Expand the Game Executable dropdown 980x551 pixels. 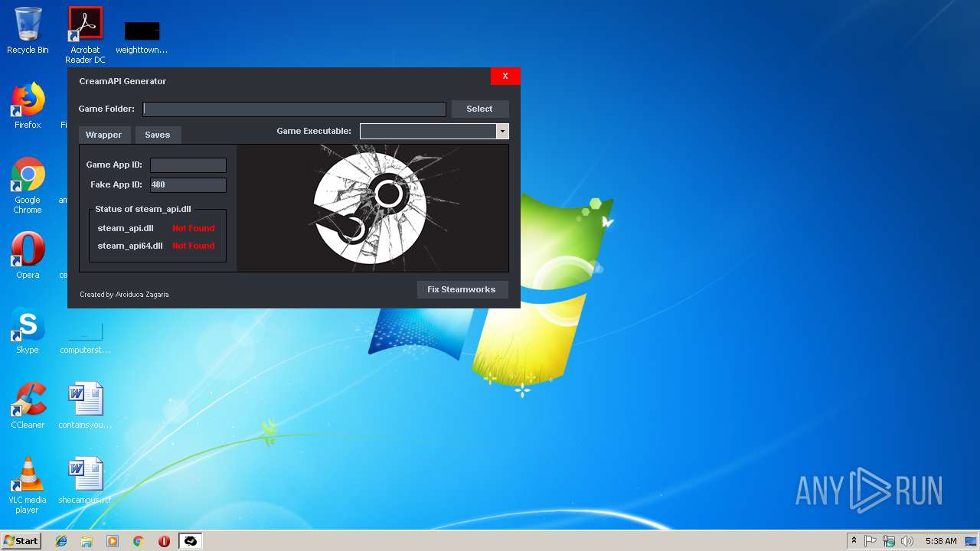click(502, 132)
